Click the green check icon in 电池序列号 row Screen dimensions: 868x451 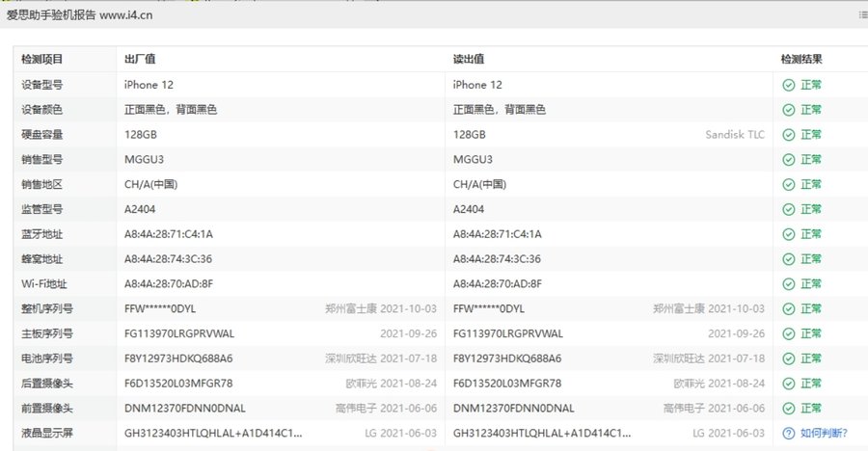point(788,358)
